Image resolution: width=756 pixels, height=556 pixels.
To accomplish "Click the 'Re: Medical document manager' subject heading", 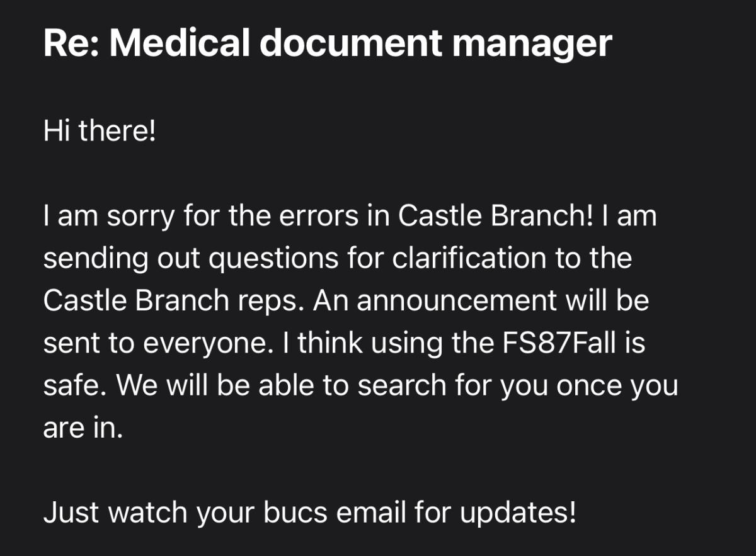I will pos(328,44).
